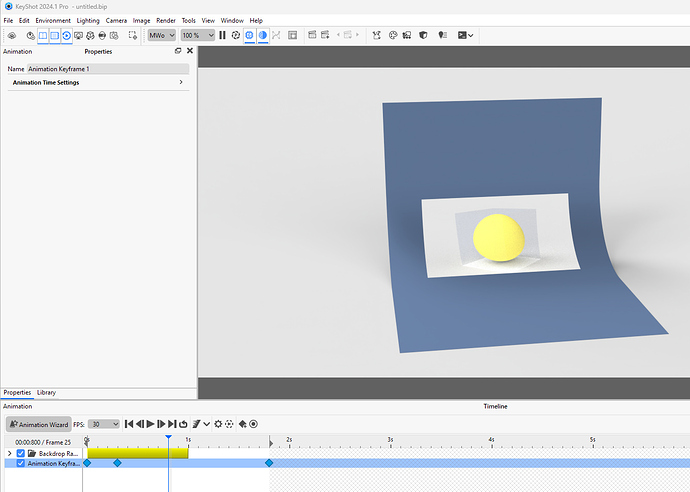Viewport: 690px width, 492px height.
Task: Open the Window menu
Action: (232, 20)
